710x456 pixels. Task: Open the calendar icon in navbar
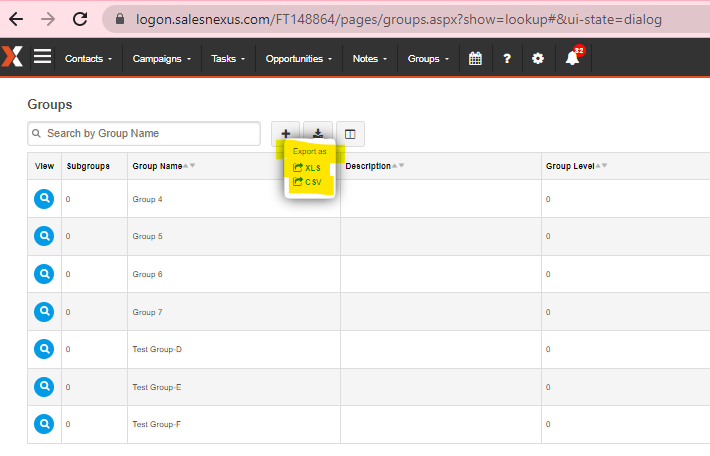point(475,59)
